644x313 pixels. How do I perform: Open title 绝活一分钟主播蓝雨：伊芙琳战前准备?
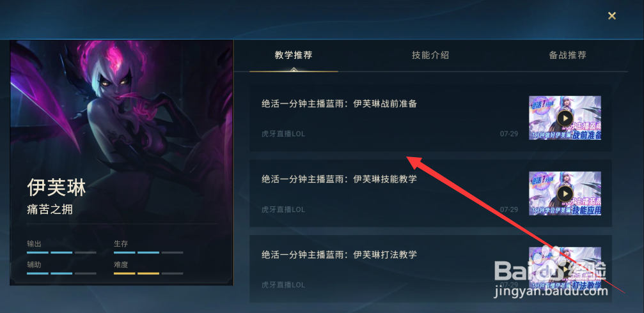(x=339, y=103)
